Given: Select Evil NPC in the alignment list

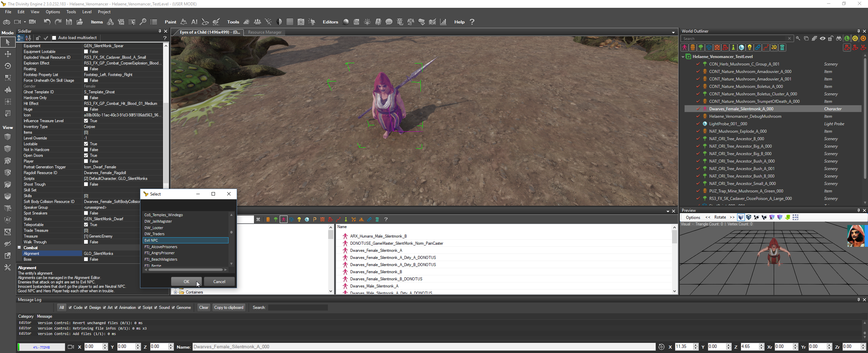Looking at the screenshot, I should tap(186, 240).
